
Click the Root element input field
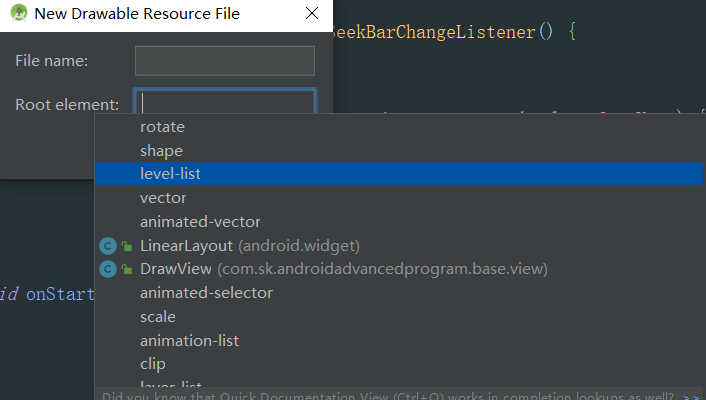227,103
